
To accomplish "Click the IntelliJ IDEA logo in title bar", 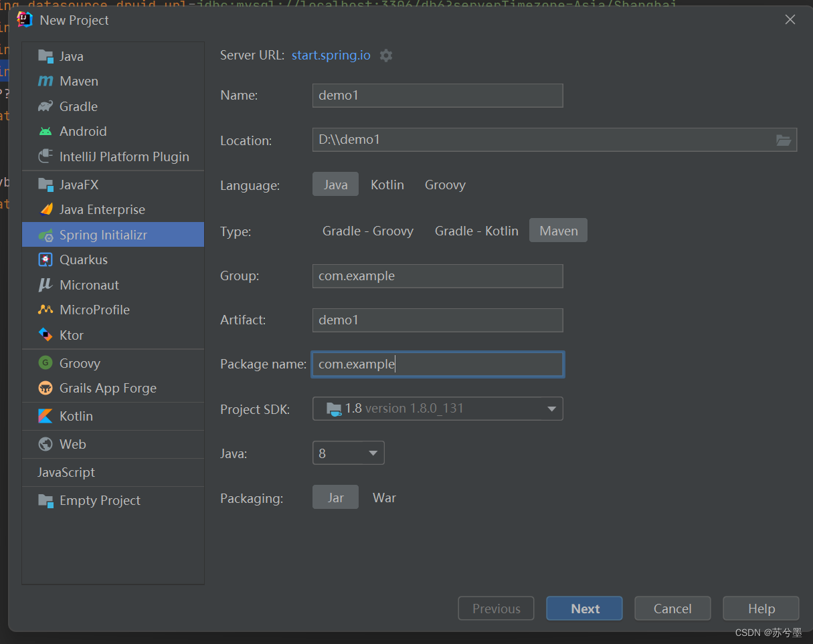I will tap(25, 19).
